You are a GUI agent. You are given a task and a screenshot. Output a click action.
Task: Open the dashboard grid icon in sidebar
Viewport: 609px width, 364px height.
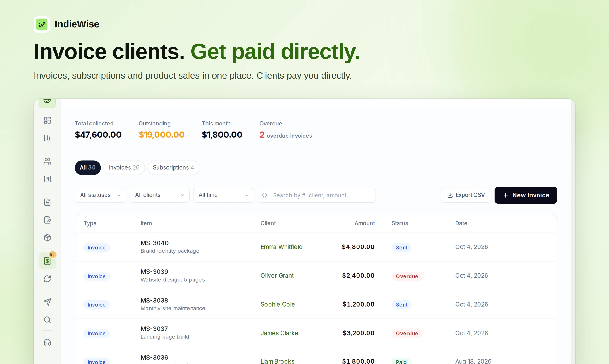click(47, 120)
